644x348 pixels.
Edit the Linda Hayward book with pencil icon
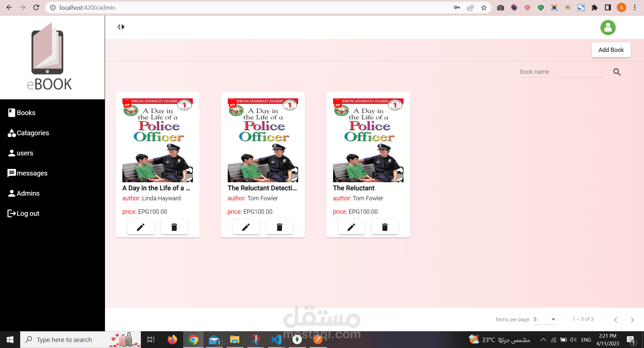click(x=141, y=227)
